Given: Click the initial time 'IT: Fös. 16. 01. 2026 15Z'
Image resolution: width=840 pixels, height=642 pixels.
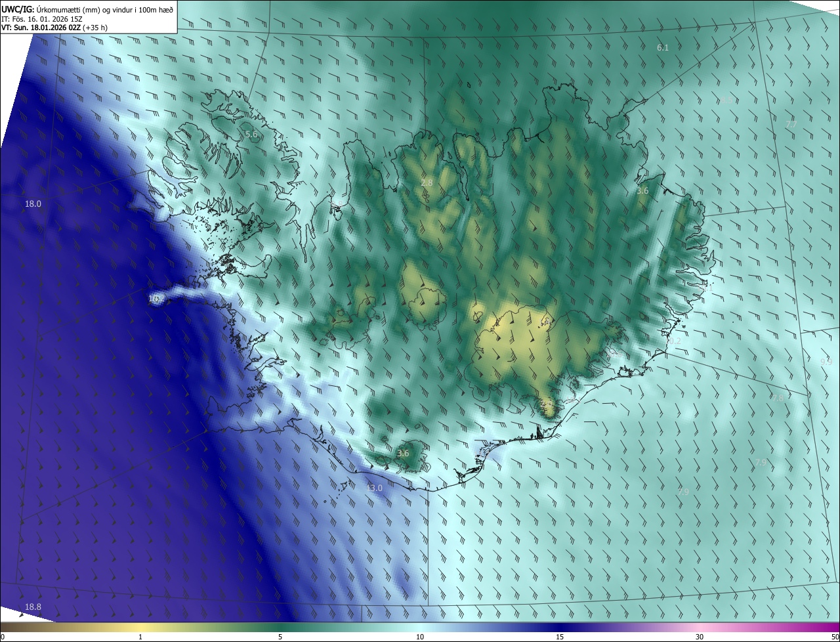Looking at the screenshot, I should pos(43,19).
